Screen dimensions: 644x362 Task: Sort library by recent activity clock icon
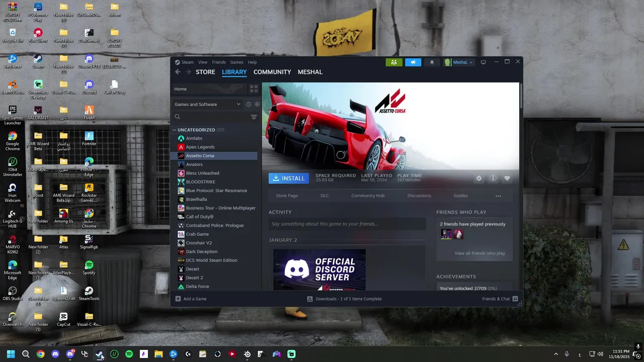(249, 104)
